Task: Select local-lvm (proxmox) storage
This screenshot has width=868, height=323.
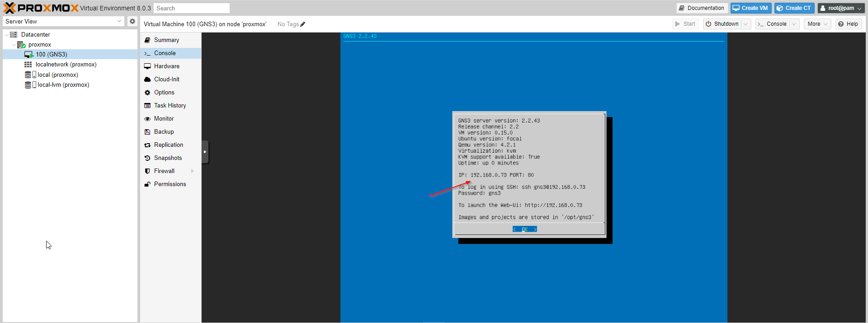Action: click(63, 85)
